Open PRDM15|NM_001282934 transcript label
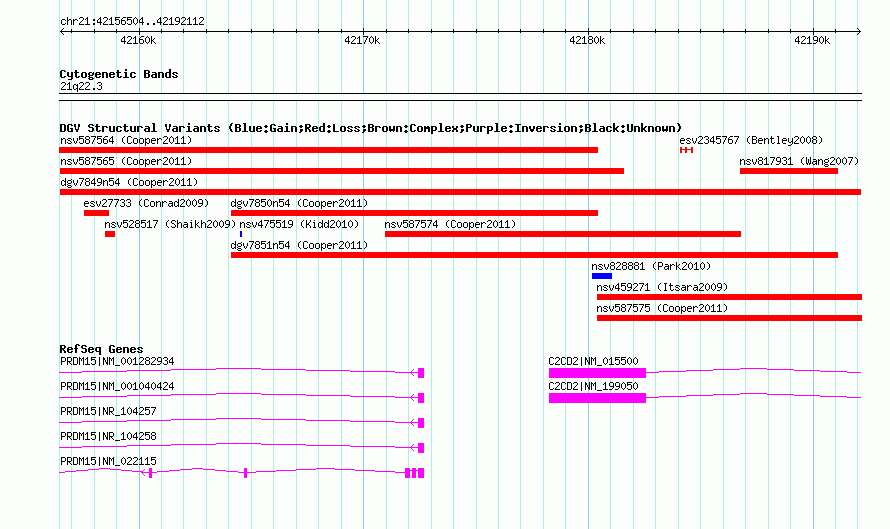The height and width of the screenshot is (529, 890). pyautogui.click(x=117, y=362)
